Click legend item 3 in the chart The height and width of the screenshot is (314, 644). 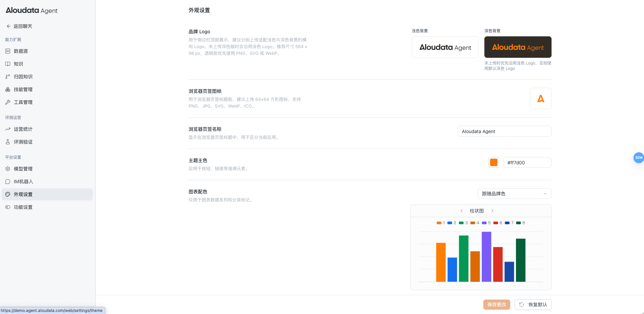[x=464, y=223]
